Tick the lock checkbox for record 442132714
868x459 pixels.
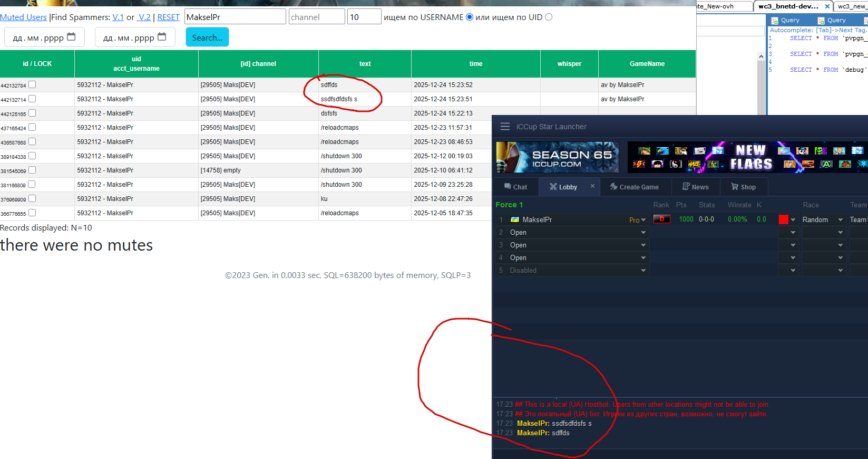32,99
